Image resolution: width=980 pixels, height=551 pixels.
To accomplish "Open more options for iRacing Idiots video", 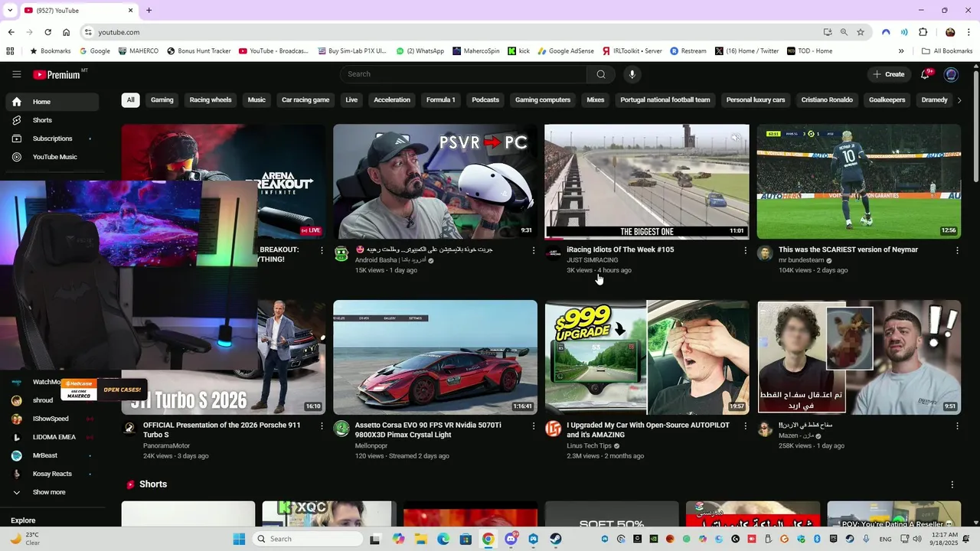I will click(745, 250).
